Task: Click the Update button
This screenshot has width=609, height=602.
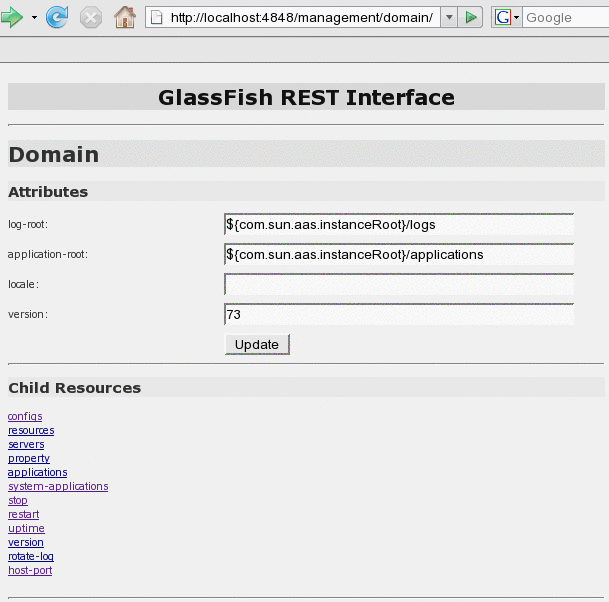Action: click(257, 344)
